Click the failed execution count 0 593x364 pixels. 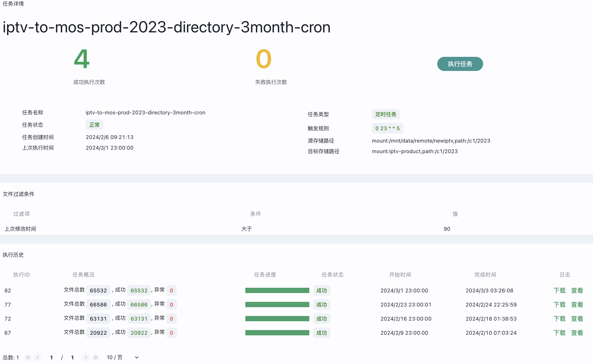[264, 59]
